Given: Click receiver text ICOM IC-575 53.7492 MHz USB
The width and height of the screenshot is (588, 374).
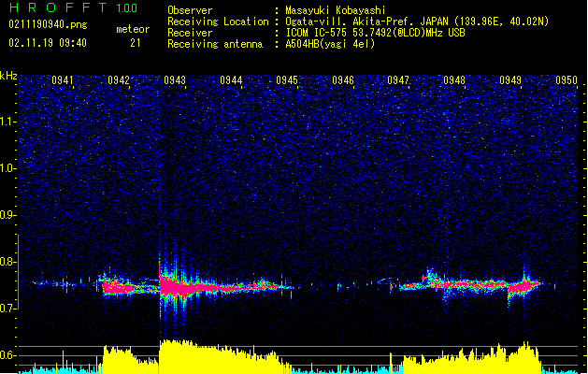Looking at the screenshot, I should click(x=375, y=33).
